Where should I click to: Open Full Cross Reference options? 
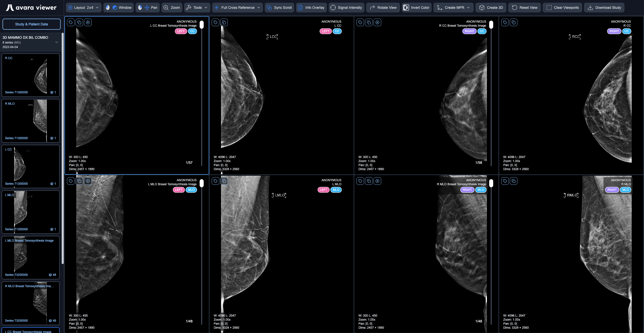click(x=237, y=7)
